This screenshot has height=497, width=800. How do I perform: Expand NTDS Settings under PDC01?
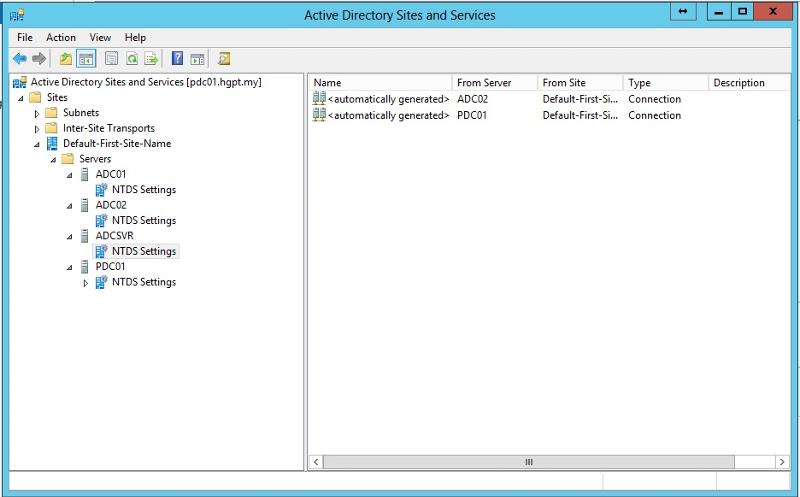(86, 282)
